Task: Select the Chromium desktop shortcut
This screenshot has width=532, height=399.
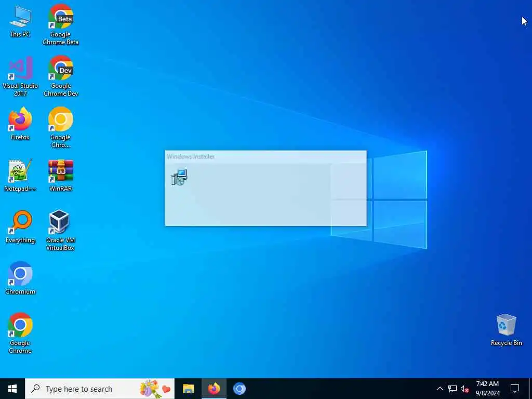Action: 20,278
